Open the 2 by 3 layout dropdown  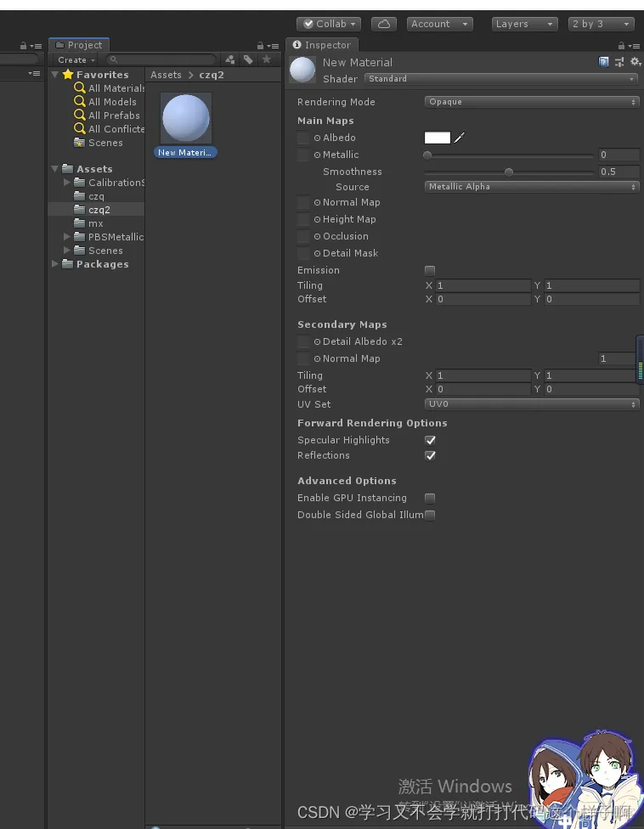[602, 25]
